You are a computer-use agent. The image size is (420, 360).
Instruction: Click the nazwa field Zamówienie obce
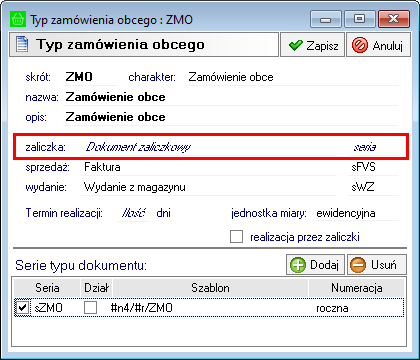point(231,97)
